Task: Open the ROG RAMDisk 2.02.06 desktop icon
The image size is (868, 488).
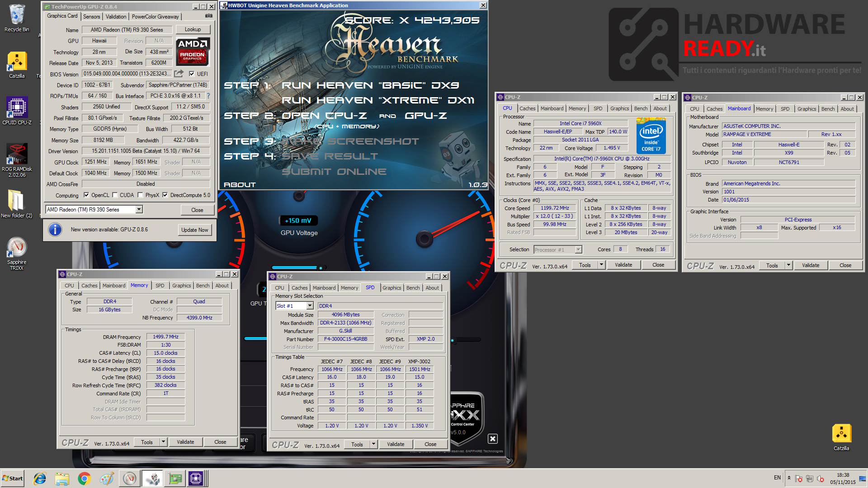Action: click(17, 160)
